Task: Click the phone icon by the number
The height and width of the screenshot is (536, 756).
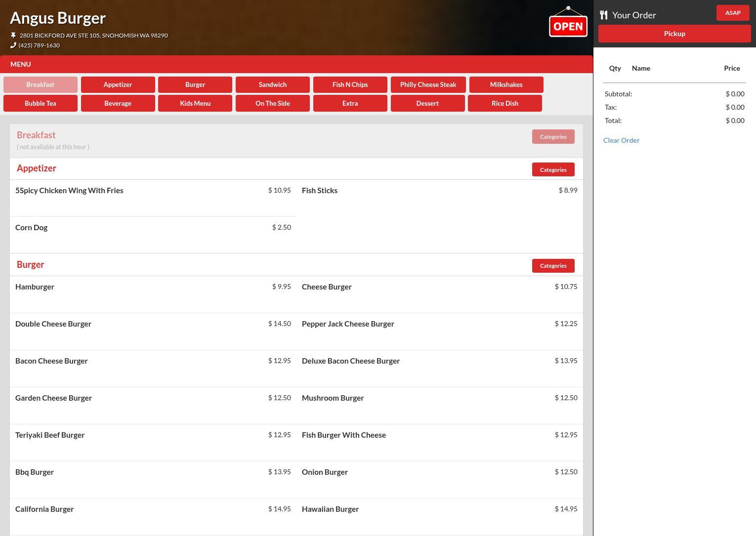Action: [x=13, y=45]
